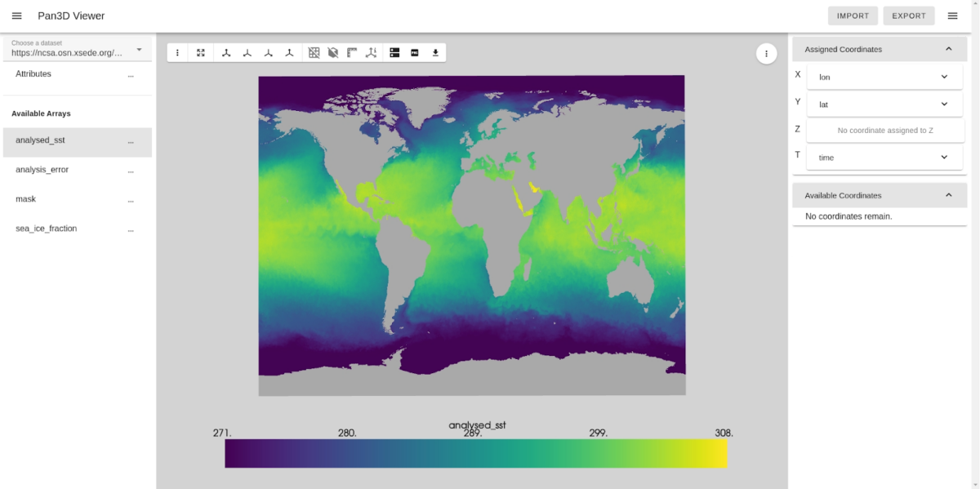Open the X coordinate dropdown showing lon
The width and height of the screenshot is (980, 489).
pos(884,76)
